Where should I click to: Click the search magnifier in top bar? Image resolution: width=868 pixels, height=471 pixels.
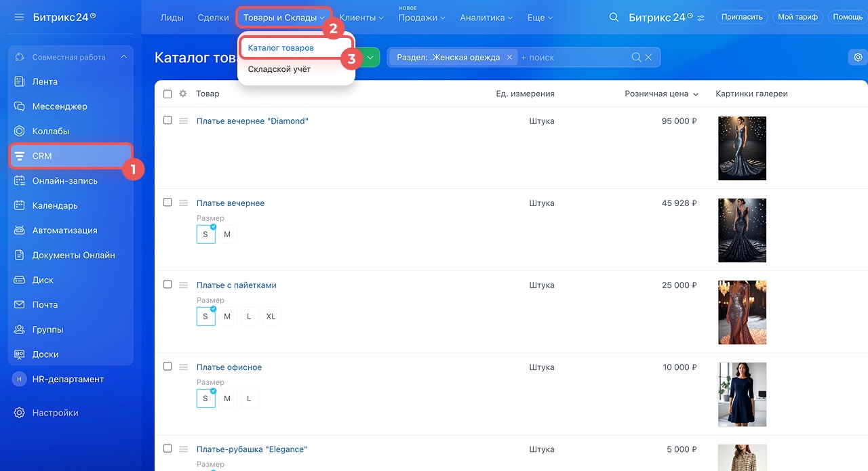point(614,18)
